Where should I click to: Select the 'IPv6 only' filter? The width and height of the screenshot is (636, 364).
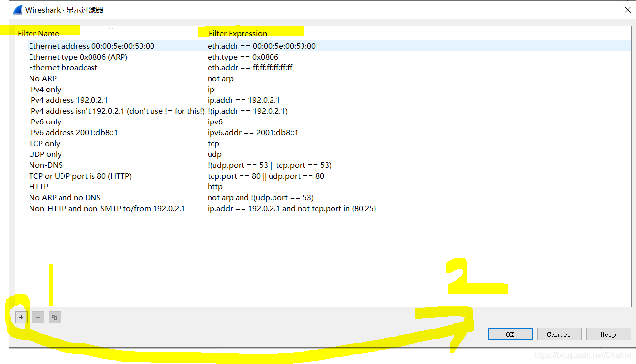(x=45, y=121)
